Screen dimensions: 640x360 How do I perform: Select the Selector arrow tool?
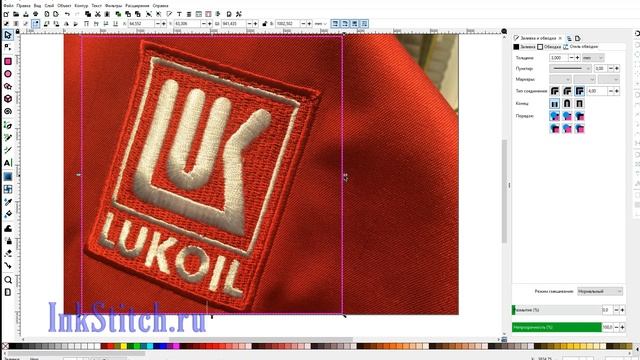coord(8,35)
